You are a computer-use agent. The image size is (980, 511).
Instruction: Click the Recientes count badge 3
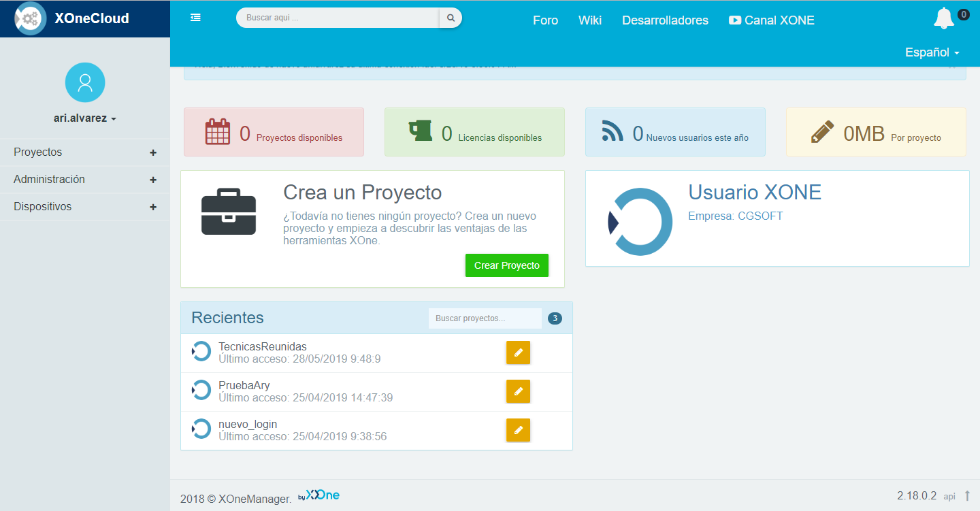pos(555,318)
